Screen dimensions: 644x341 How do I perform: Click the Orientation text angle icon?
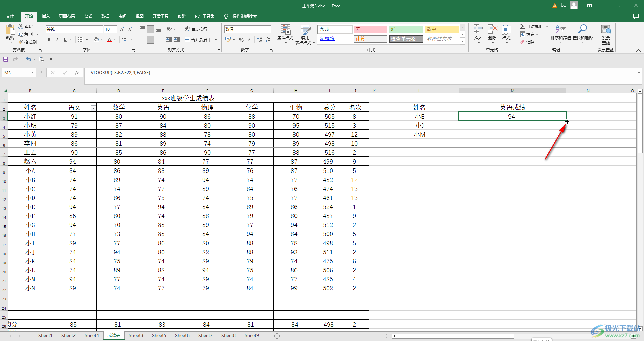(x=169, y=29)
